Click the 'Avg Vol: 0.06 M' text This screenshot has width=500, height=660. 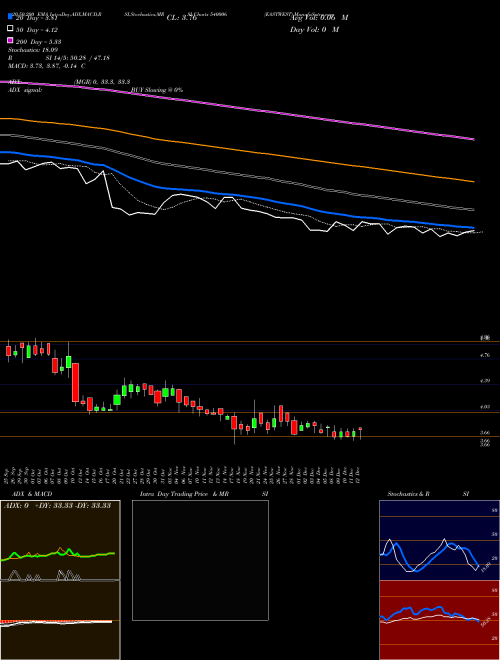tap(319, 18)
